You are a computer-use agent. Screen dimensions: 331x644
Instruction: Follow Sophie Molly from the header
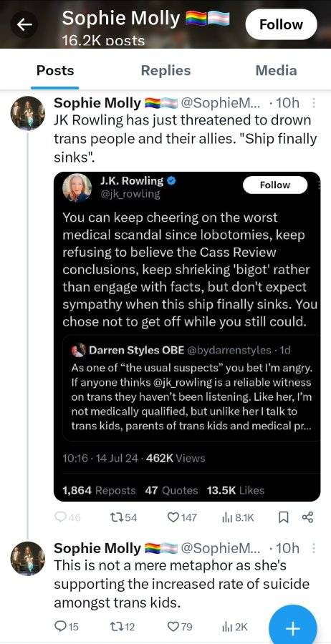282,24
